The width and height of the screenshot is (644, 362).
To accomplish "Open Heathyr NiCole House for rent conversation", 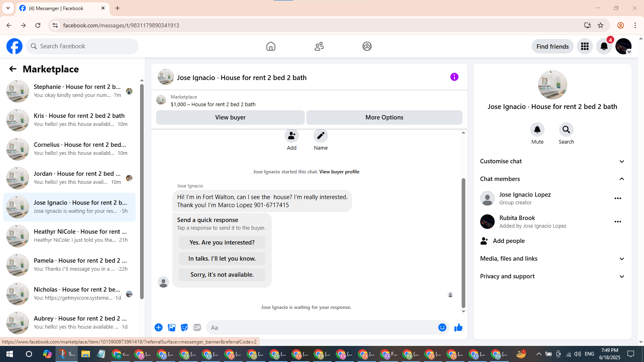I will 69,236.
